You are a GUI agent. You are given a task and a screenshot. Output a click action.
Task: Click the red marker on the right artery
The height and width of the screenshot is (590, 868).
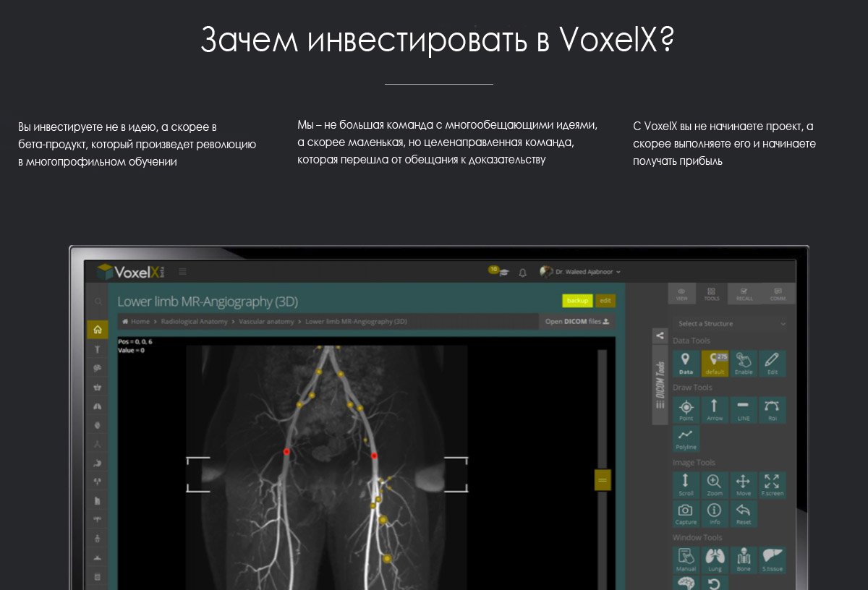click(x=374, y=456)
